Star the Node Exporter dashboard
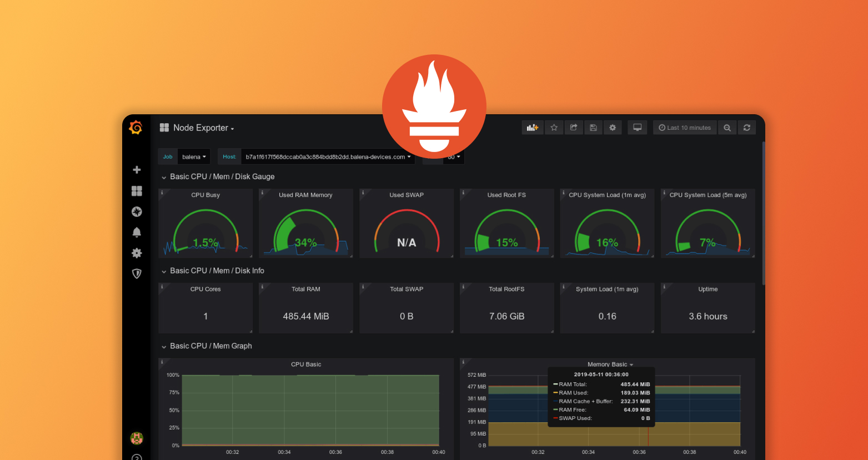Screen dimensions: 868x460 554,128
